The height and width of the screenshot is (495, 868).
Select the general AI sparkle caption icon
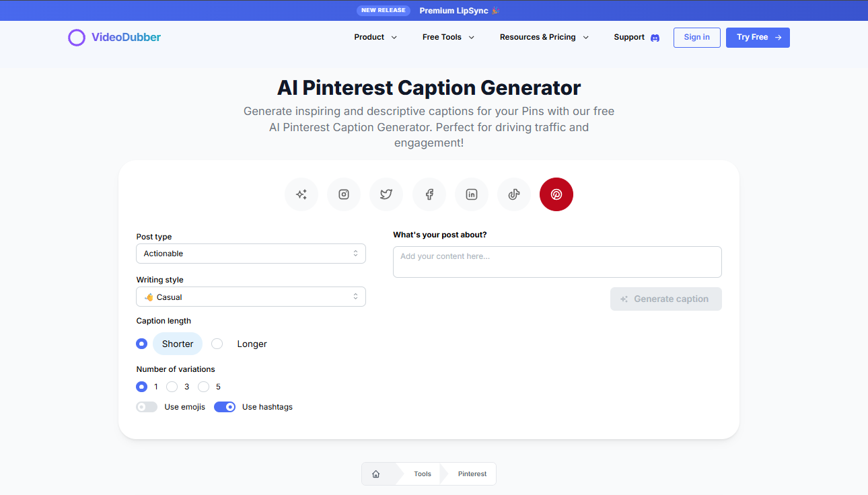(x=301, y=194)
